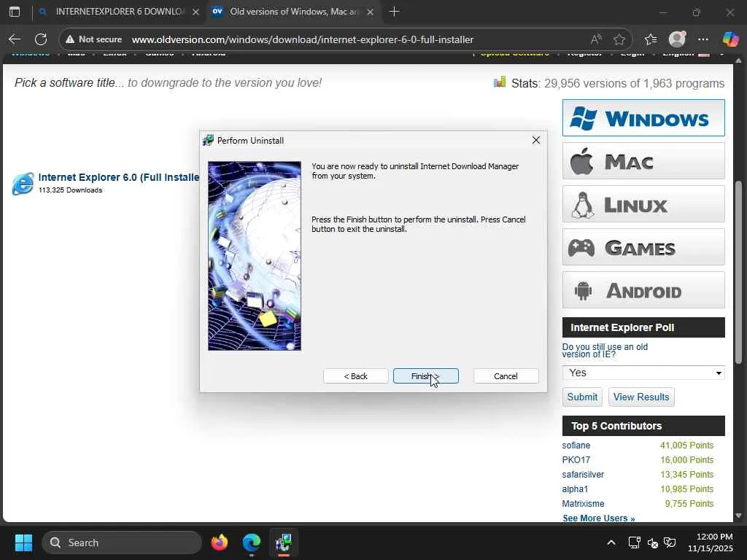Open contributor PKO17's profile
Image resolution: width=747 pixels, height=560 pixels.
coord(576,460)
